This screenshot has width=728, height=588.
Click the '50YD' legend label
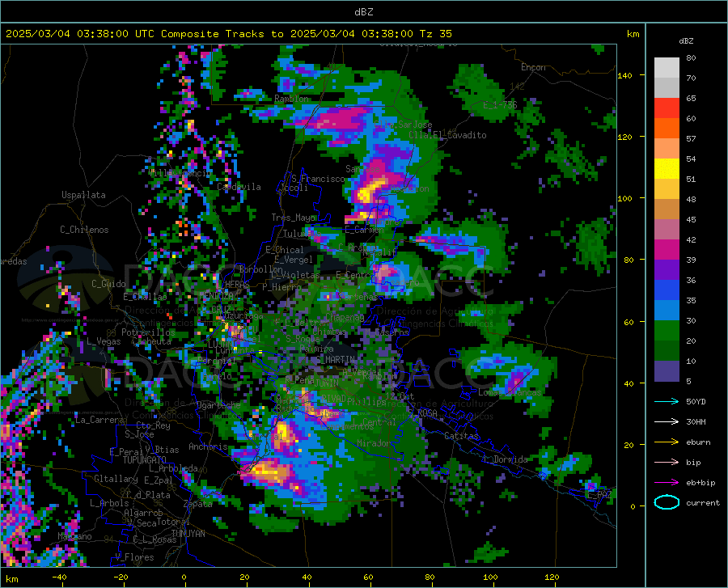696,401
